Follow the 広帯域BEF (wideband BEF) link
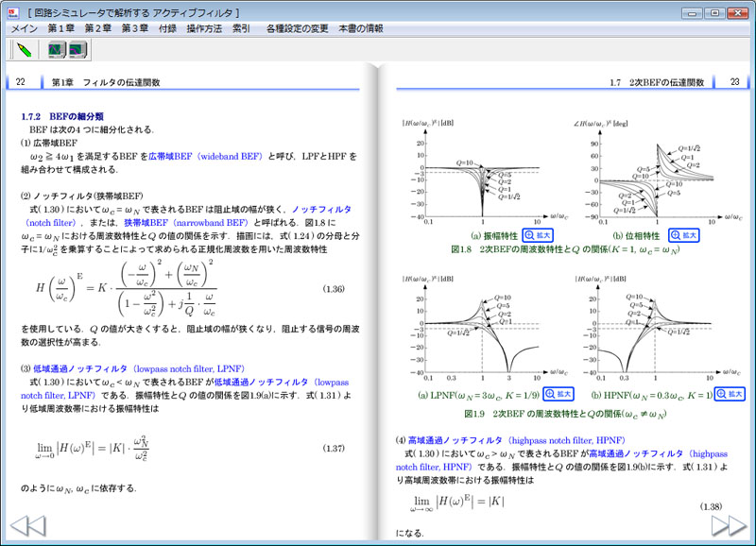756x546 pixels. tap(205, 156)
